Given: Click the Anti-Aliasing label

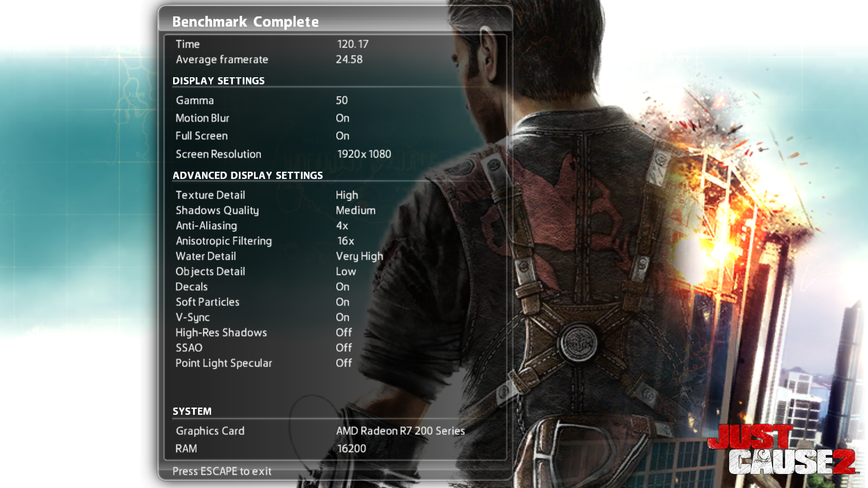Looking at the screenshot, I should tap(206, 226).
